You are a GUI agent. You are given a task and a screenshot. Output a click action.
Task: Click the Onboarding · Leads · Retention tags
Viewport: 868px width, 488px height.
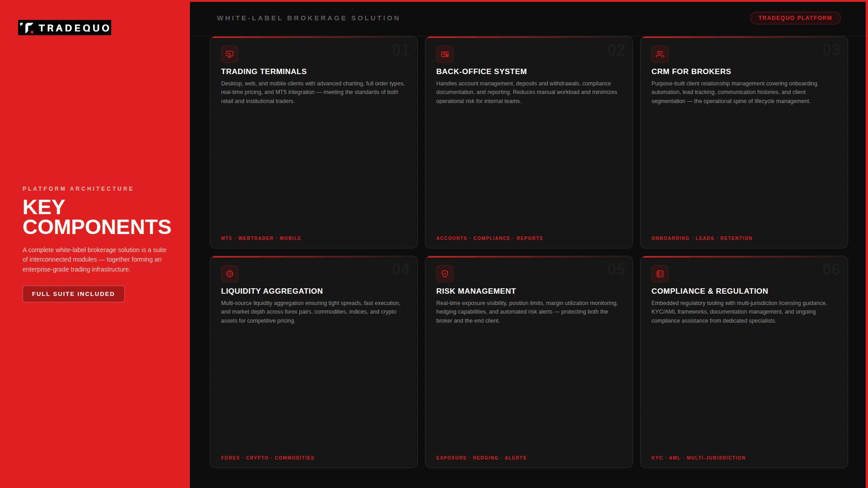tap(702, 238)
